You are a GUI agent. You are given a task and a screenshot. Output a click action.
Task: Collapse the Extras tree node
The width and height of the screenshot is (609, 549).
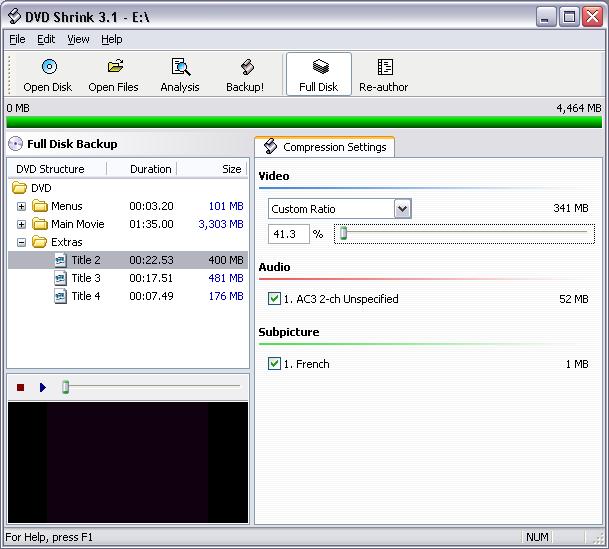(x=21, y=243)
